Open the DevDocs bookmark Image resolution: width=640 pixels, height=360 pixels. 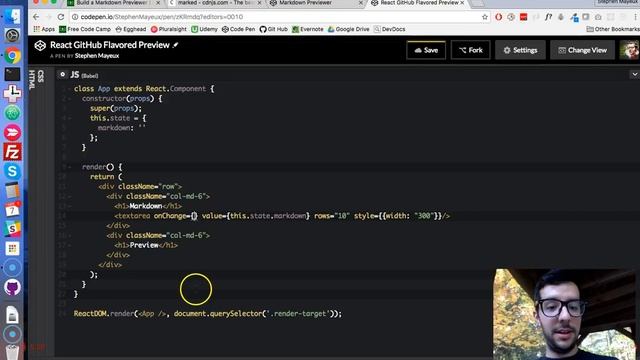point(390,29)
